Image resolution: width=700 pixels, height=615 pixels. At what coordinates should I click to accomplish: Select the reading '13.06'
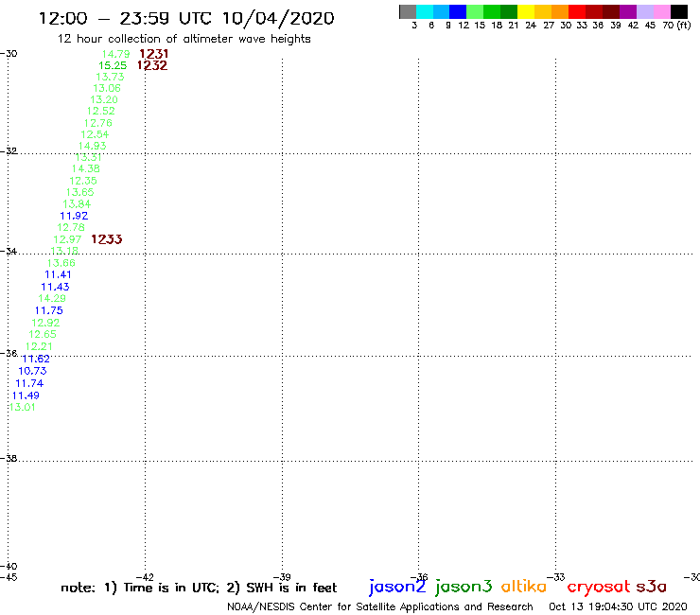[x=107, y=88]
